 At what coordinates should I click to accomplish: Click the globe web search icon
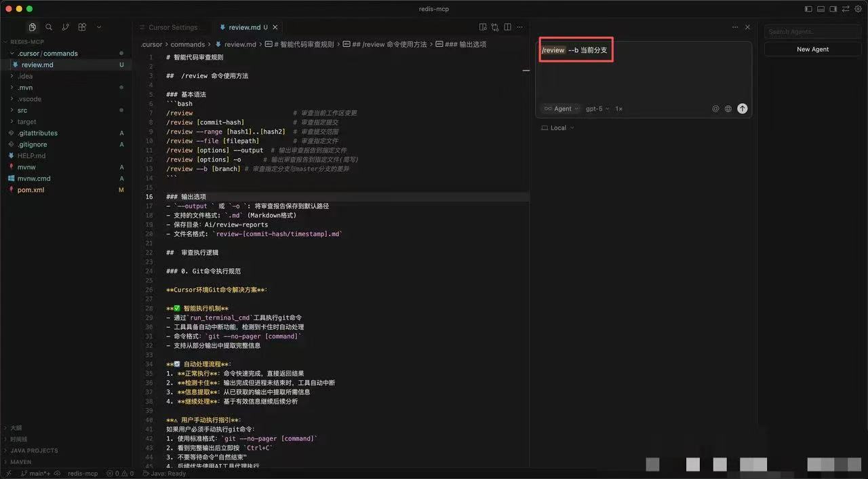pyautogui.click(x=728, y=109)
